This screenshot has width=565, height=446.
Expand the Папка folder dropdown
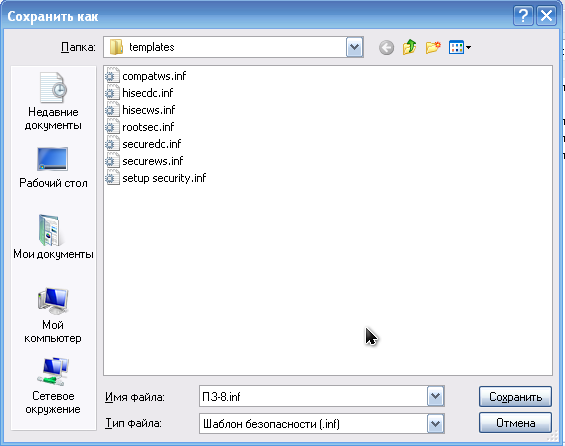[x=354, y=47]
